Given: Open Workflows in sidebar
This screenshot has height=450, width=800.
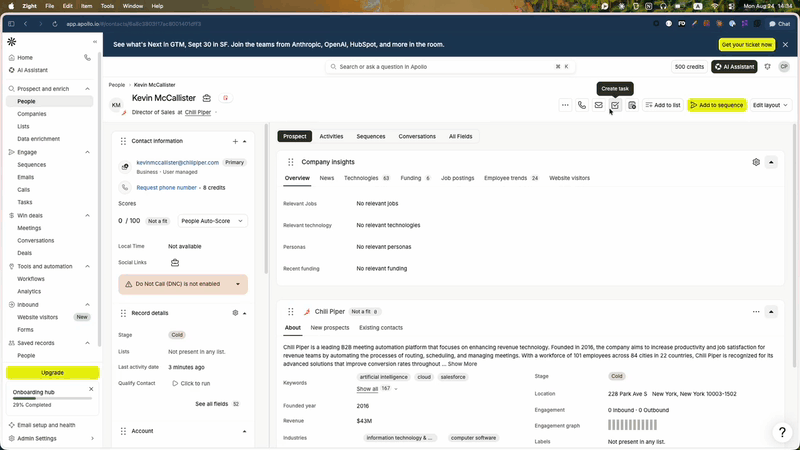Looking at the screenshot, I should point(31,279).
